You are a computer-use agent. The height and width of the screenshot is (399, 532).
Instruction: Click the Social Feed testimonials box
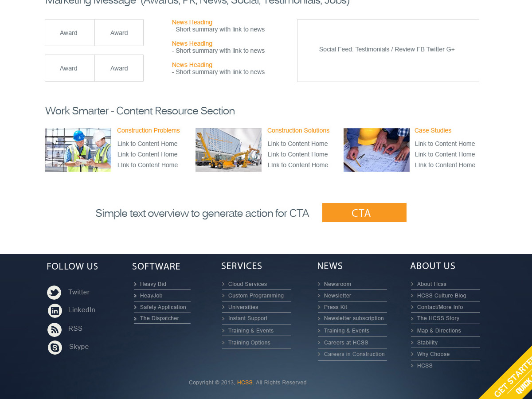pyautogui.click(x=388, y=51)
